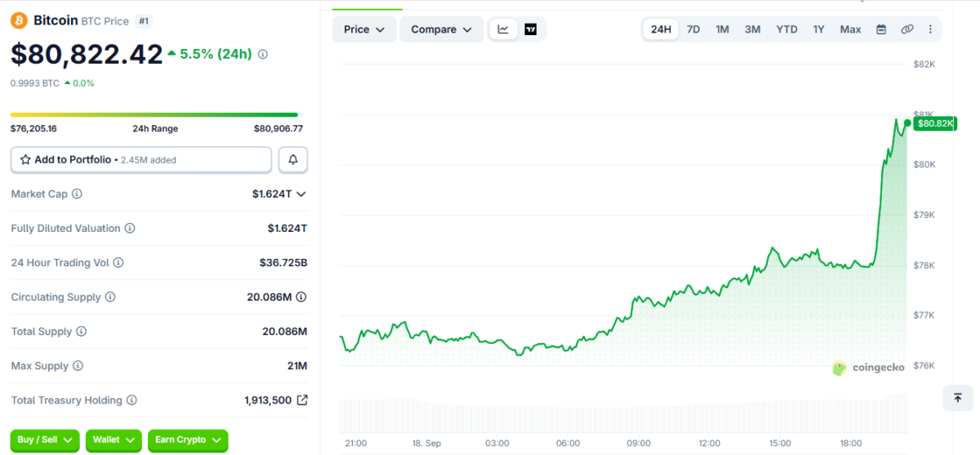
Task: Select the 7D time range tab
Action: 693,29
